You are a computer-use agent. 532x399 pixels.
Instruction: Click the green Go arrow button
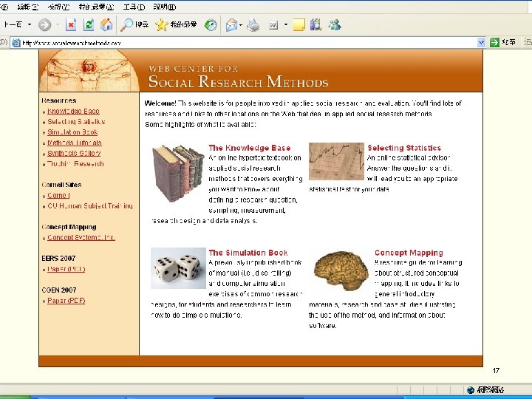coord(494,42)
